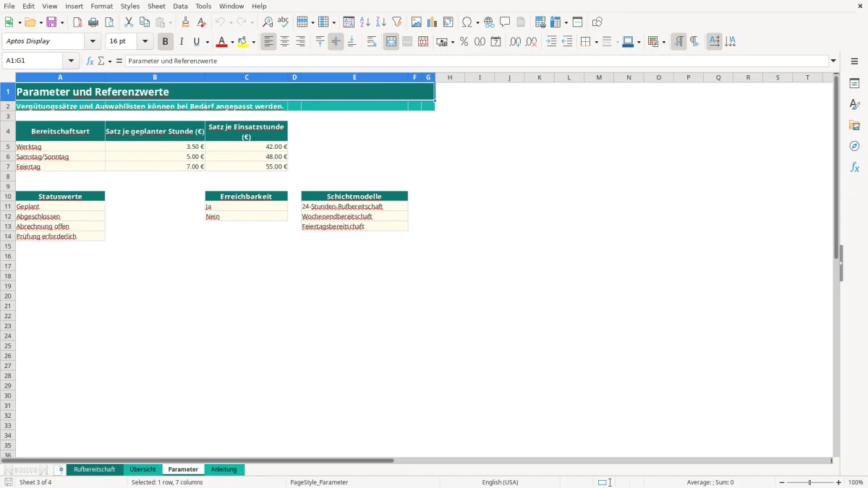The image size is (868, 488).
Task: Toggle Bold formatting
Action: tap(166, 42)
